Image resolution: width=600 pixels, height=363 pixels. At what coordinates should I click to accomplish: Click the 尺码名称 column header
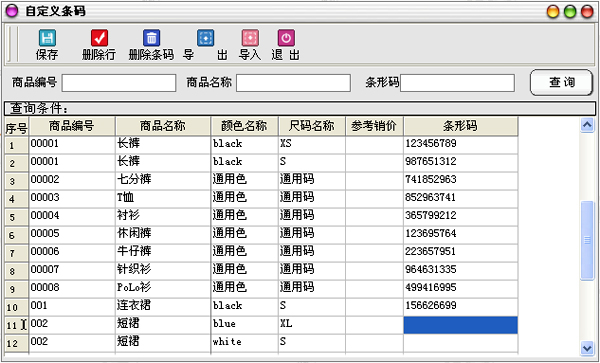coord(311,126)
